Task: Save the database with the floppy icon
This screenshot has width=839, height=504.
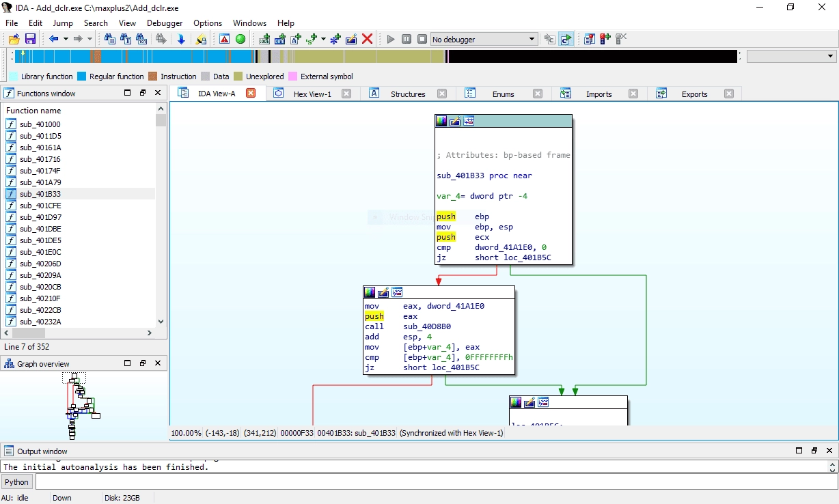Action: tap(30, 39)
